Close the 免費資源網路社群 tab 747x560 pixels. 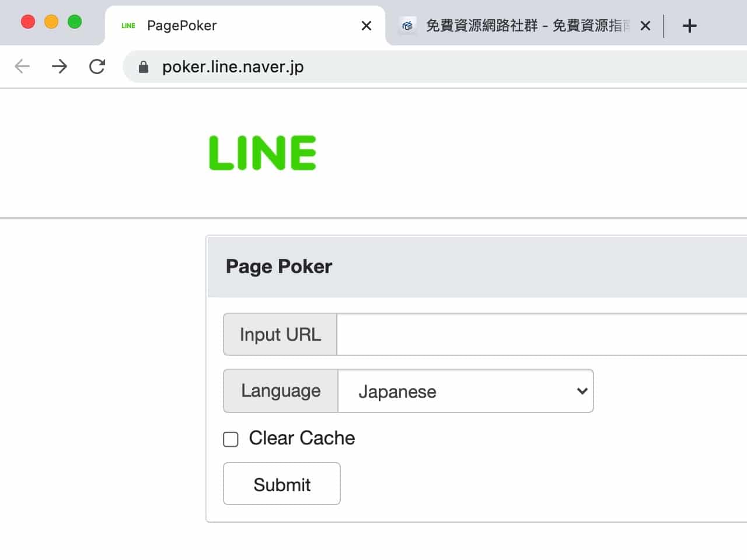pyautogui.click(x=645, y=26)
